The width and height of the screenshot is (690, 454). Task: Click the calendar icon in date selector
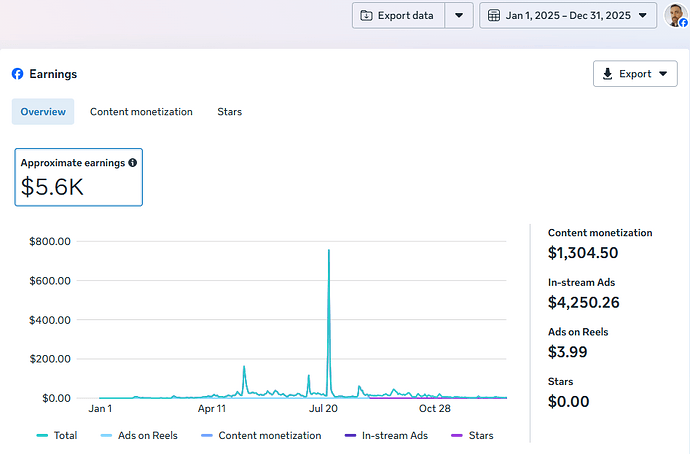point(494,15)
